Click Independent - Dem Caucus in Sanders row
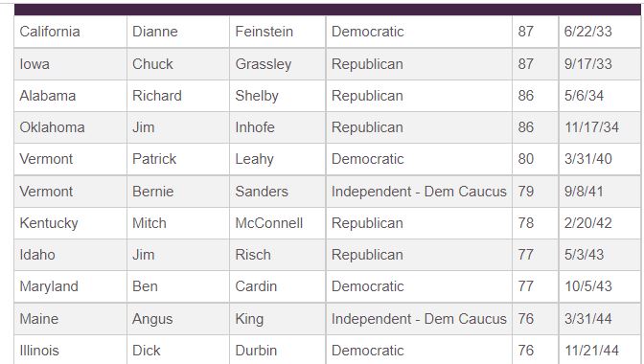 click(419, 192)
